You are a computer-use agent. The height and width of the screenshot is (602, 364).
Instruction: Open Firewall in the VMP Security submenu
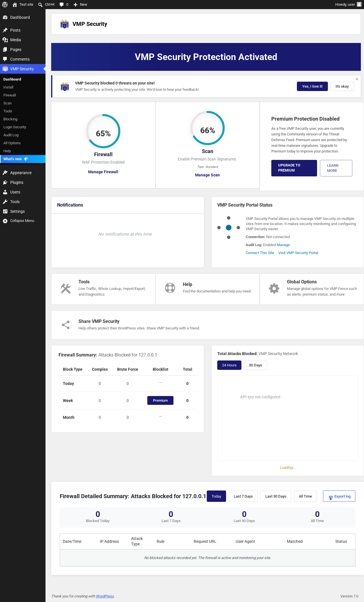[10, 95]
